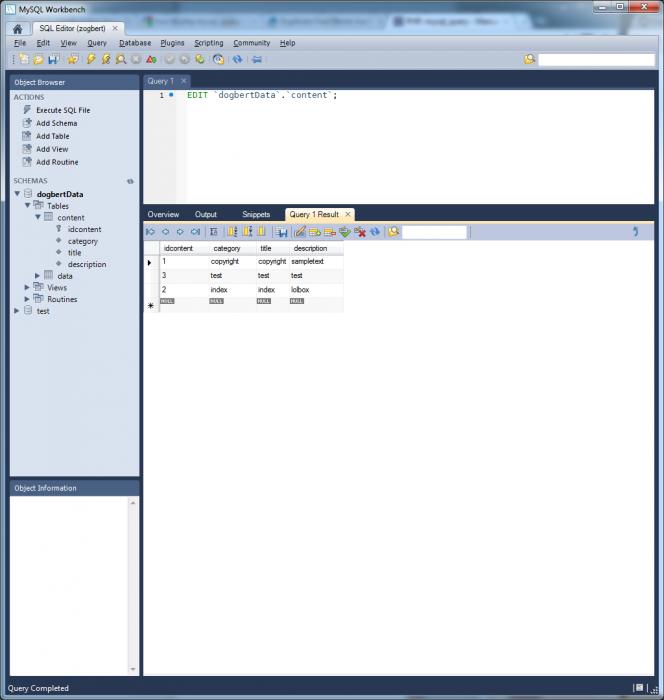The image size is (664, 700).
Task: Click the commit transaction checkmark icon
Action: click(x=170, y=59)
